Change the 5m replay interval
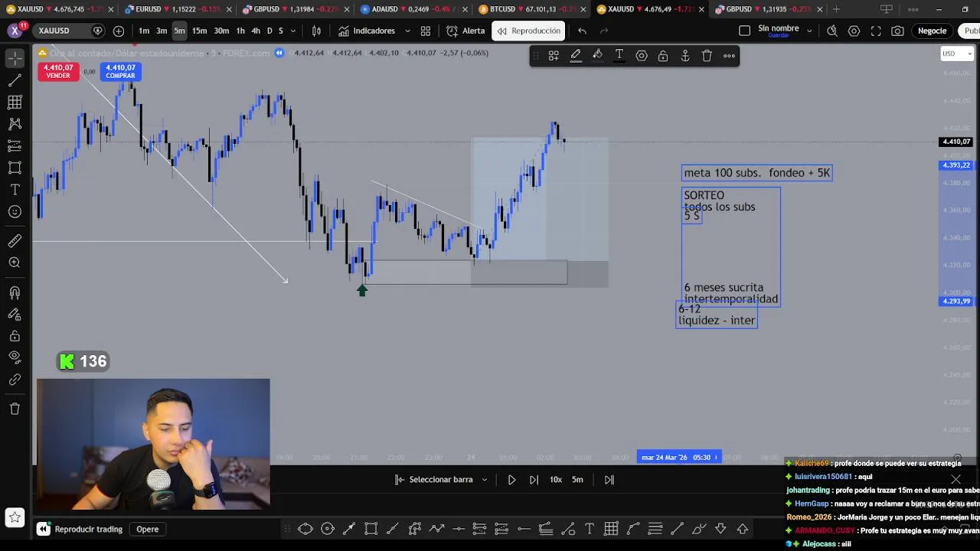This screenshot has height=551, width=980. (x=577, y=480)
